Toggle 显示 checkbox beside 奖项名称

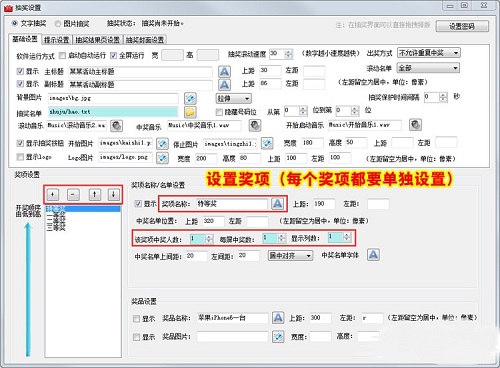click(138, 204)
